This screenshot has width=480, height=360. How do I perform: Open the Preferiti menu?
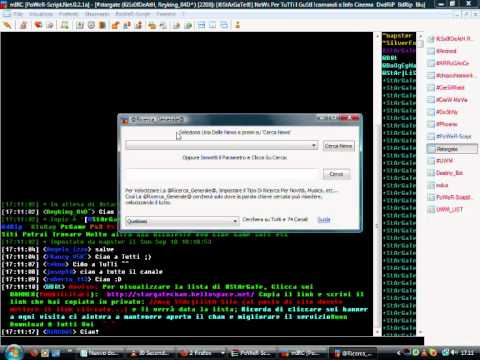pos(69,14)
